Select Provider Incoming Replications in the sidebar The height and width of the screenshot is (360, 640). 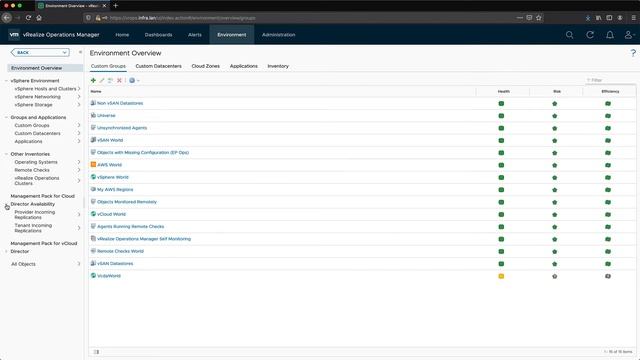pyautogui.click(x=35, y=215)
